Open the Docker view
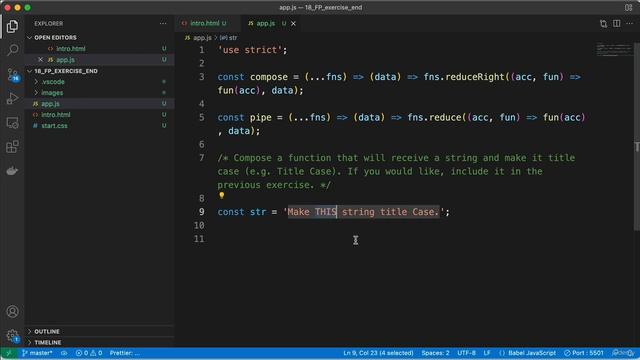This screenshot has width=640, height=360. (x=12, y=171)
